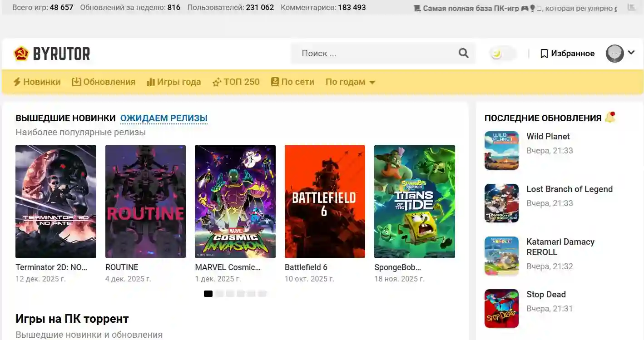The image size is (644, 340).
Task: Click the user profile avatar
Action: (x=614, y=54)
